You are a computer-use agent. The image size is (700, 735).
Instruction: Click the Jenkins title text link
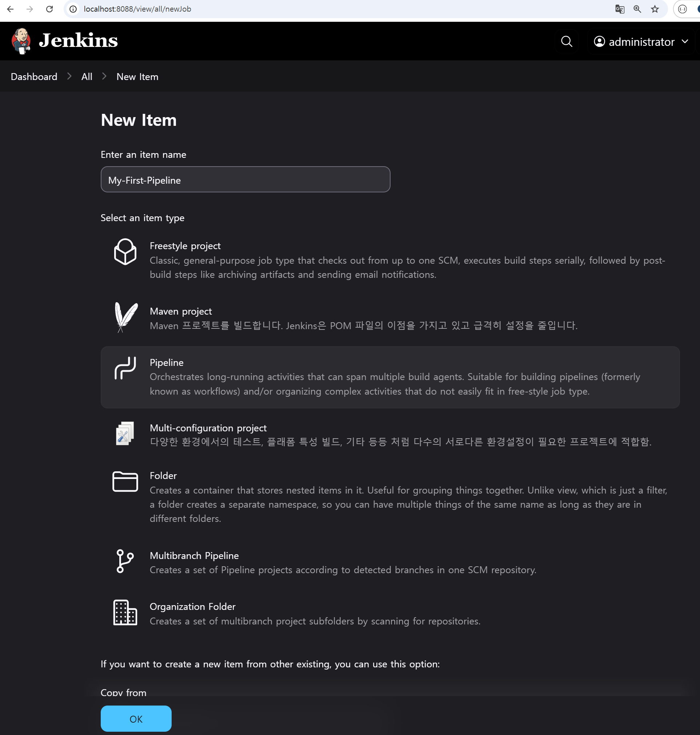click(x=78, y=40)
